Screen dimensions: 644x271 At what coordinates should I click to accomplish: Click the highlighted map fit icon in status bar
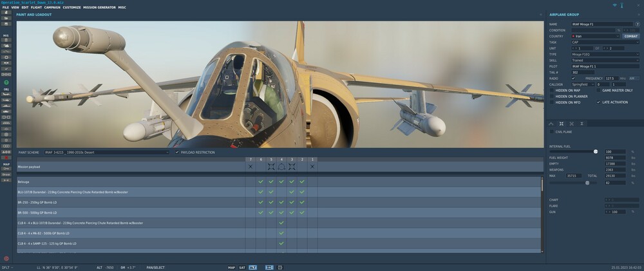pyautogui.click(x=269, y=267)
